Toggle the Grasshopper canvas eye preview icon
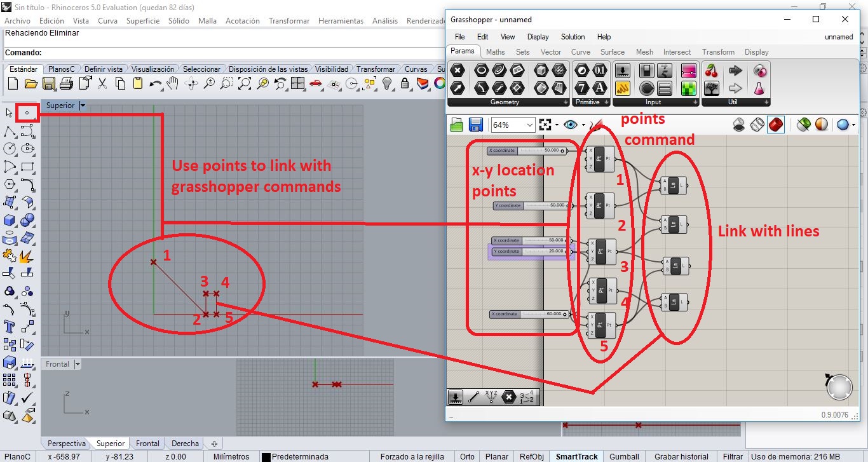The image size is (868, 462). click(x=570, y=125)
